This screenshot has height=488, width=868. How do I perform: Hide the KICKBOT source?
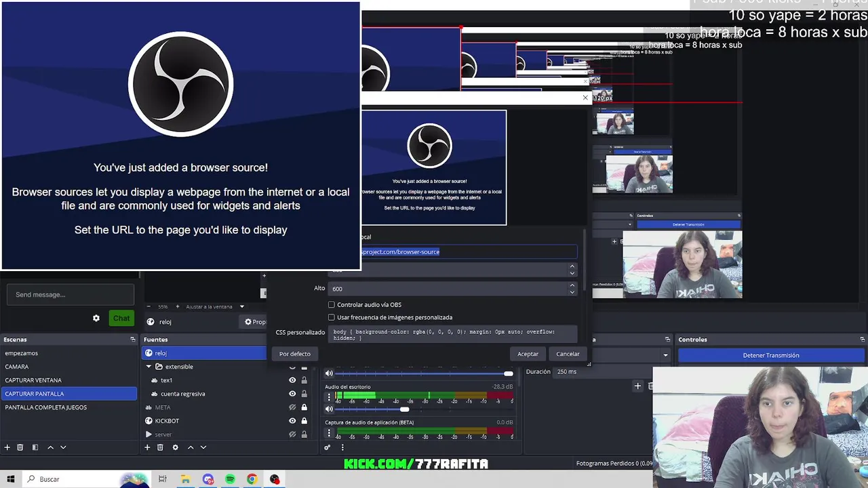(x=292, y=421)
